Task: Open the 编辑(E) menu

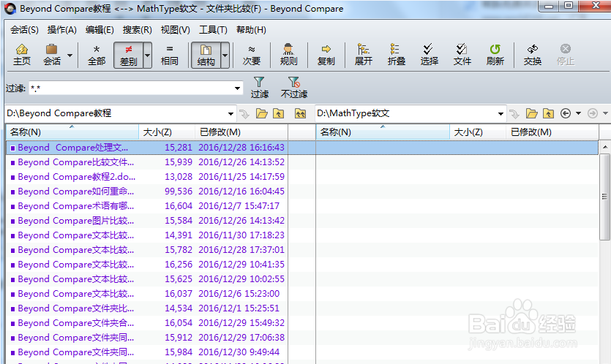Action: (x=100, y=30)
